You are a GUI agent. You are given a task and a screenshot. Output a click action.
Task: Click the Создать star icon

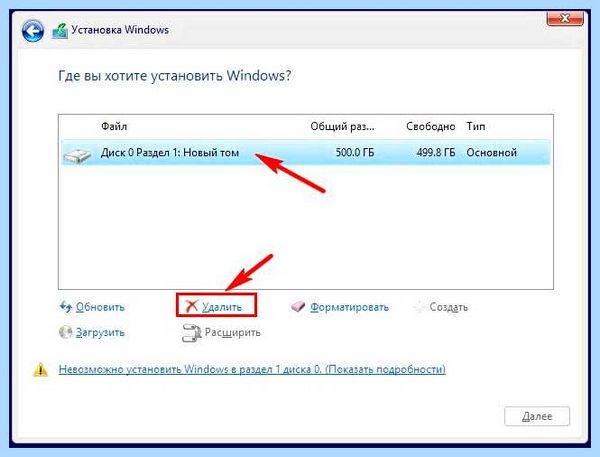(x=419, y=307)
